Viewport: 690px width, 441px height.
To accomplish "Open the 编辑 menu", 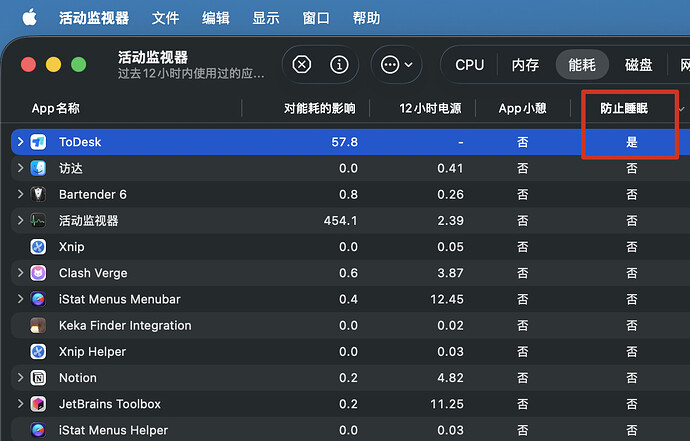I will tap(216, 18).
